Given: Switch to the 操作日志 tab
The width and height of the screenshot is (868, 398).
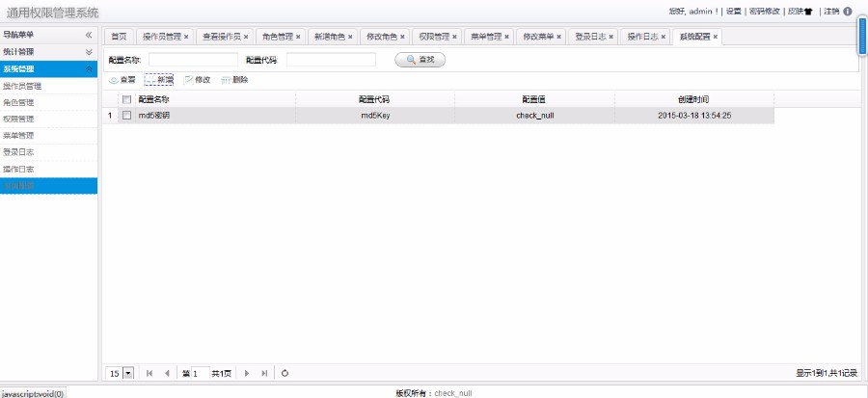Looking at the screenshot, I should (642, 37).
